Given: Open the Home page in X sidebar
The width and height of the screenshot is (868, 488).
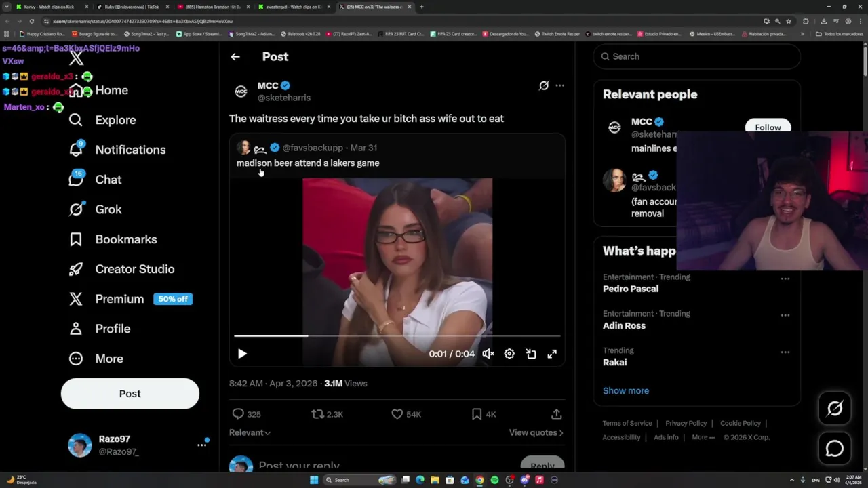Looking at the screenshot, I should 99,90.
